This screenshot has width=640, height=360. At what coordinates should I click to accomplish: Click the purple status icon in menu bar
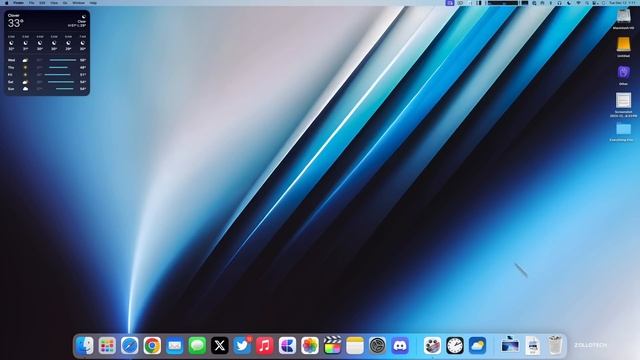point(450,3)
